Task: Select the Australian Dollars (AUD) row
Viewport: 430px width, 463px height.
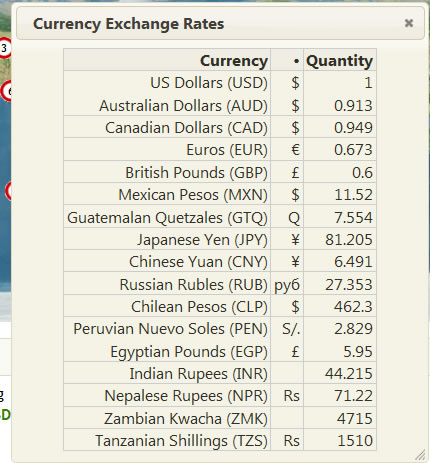Action: click(x=220, y=105)
